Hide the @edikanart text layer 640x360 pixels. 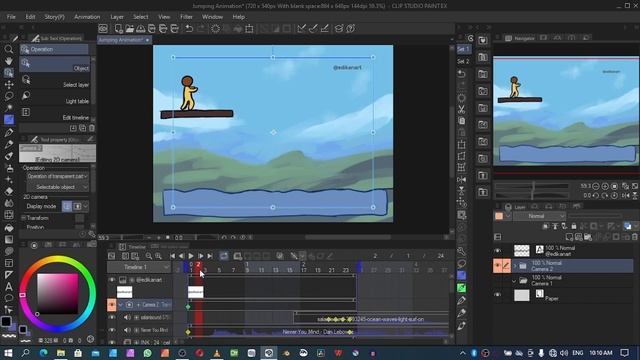497,251
